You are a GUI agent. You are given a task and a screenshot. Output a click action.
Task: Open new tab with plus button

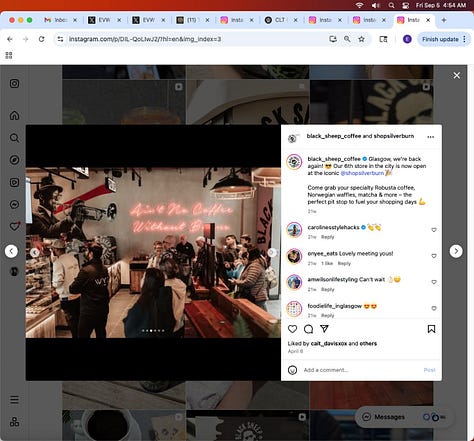pyautogui.click(x=444, y=20)
